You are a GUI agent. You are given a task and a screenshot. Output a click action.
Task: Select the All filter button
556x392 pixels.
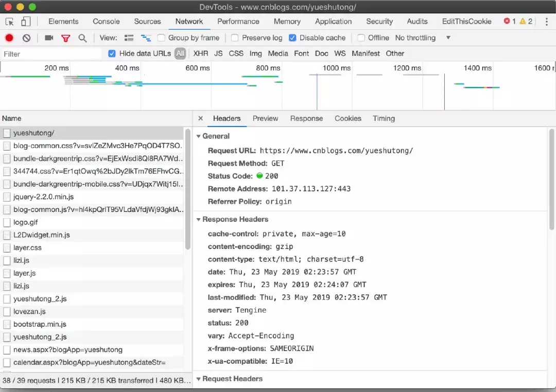click(x=180, y=54)
